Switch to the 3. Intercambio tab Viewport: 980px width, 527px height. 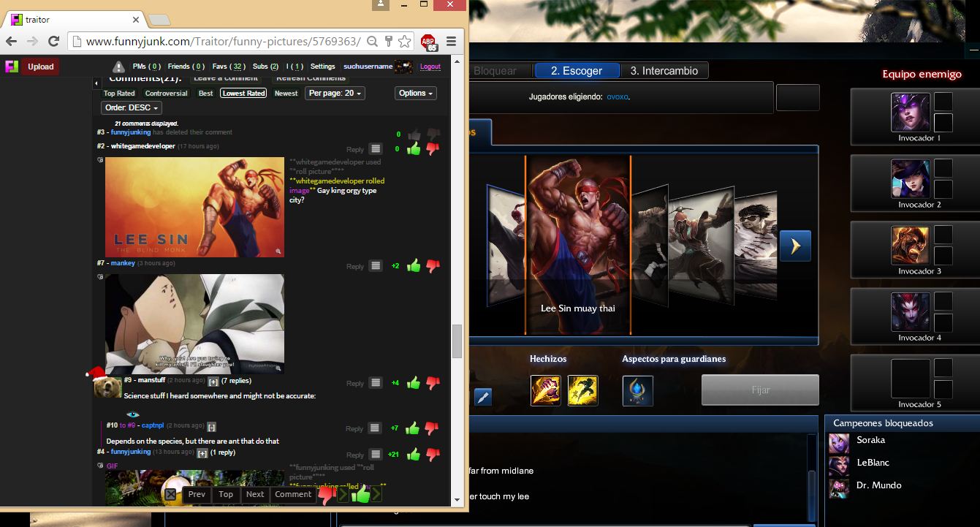click(x=664, y=71)
